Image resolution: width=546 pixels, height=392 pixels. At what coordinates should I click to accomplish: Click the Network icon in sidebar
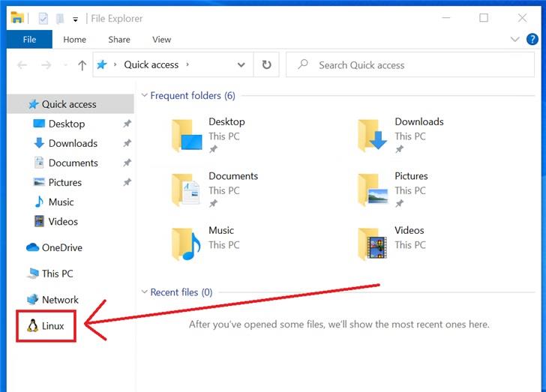pos(33,299)
